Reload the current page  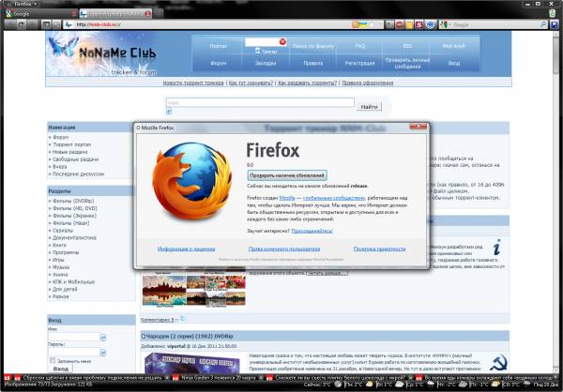pyautogui.click(x=22, y=24)
